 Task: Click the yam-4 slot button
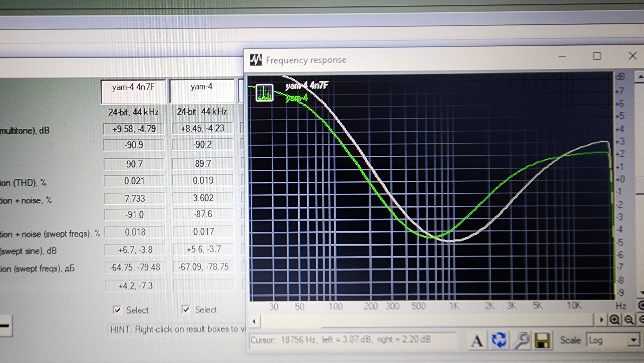point(202,91)
